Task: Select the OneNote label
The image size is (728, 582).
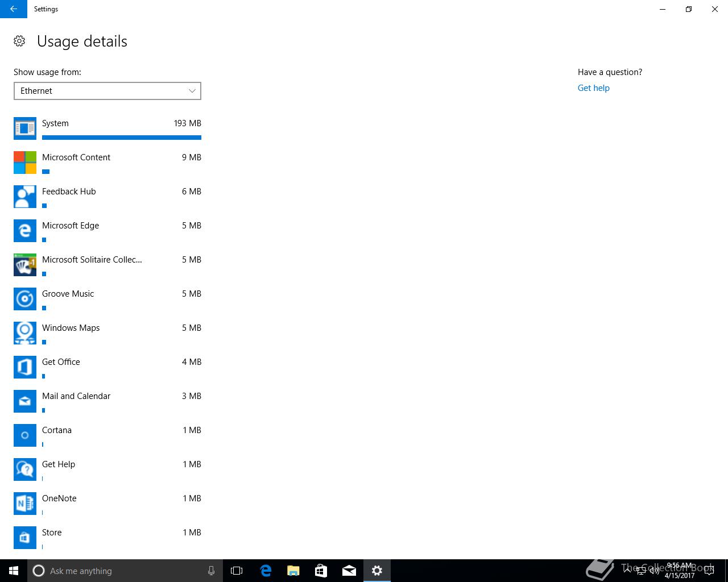Action: (59, 498)
